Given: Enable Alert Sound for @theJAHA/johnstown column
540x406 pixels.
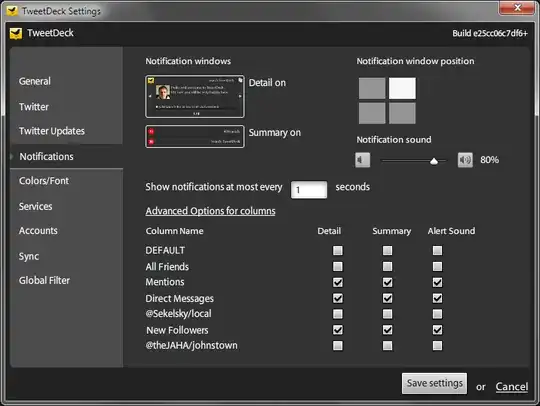Looking at the screenshot, I should tap(437, 345).
